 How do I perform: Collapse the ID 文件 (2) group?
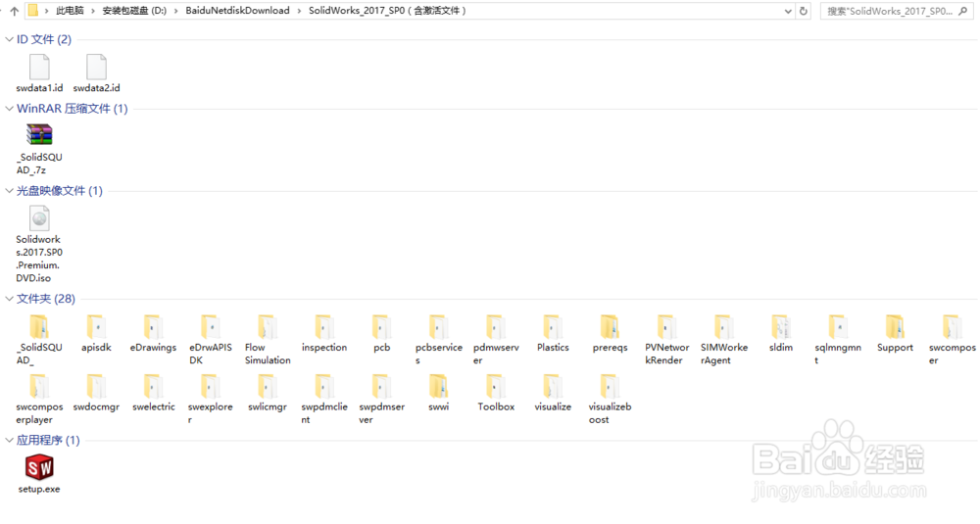tap(9, 39)
